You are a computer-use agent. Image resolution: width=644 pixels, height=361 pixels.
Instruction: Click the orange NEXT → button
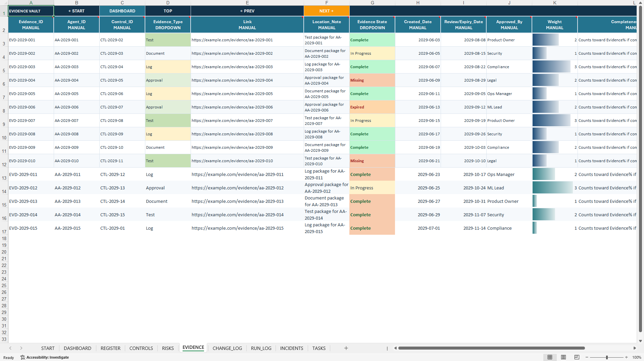coord(327,11)
